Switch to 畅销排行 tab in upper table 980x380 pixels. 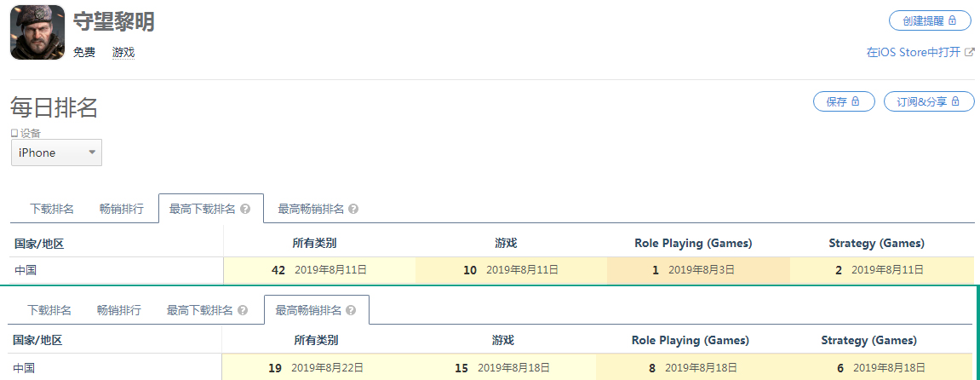[x=121, y=209]
